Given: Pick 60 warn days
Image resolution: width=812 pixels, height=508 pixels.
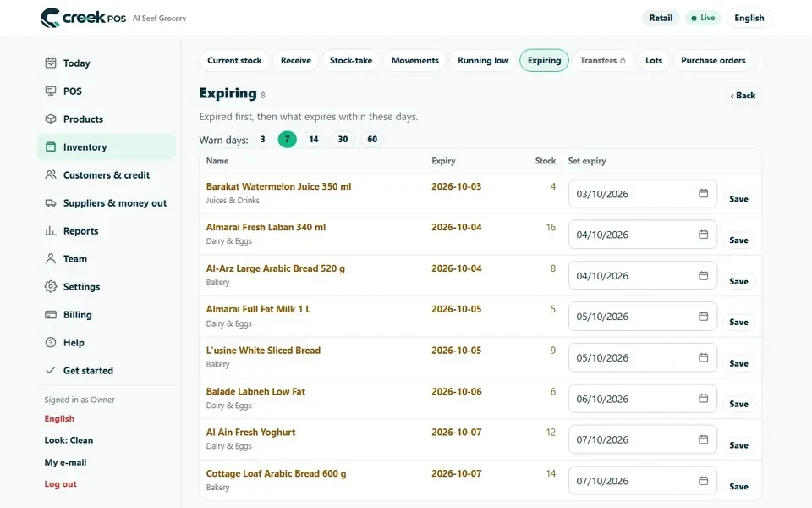Looking at the screenshot, I should [372, 139].
